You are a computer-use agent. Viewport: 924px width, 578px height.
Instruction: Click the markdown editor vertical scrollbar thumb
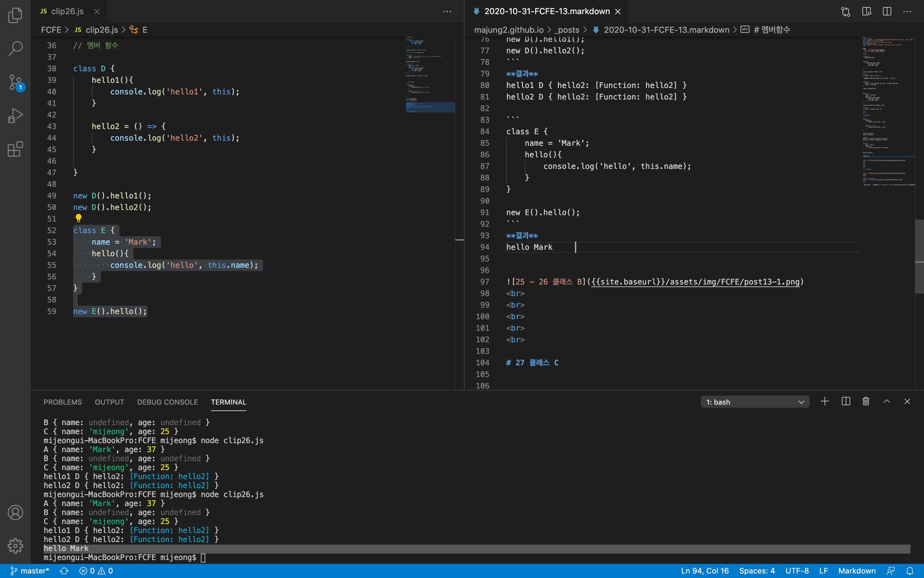pyautogui.click(x=919, y=256)
